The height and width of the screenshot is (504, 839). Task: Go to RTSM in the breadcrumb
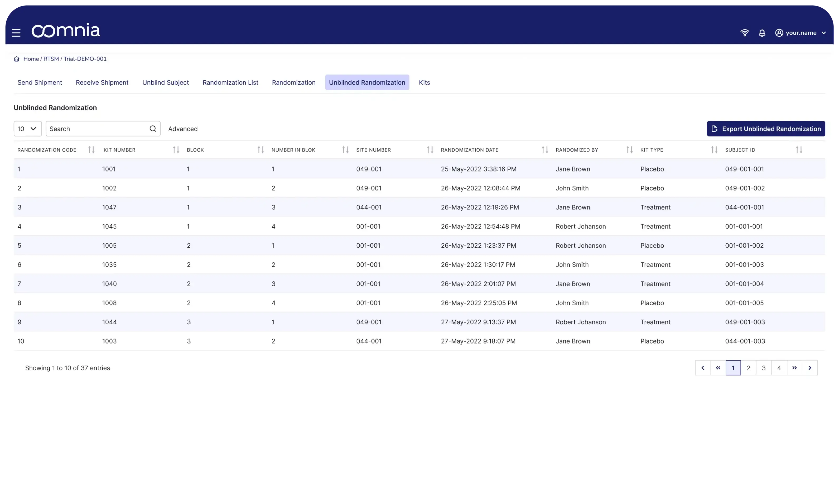point(51,59)
